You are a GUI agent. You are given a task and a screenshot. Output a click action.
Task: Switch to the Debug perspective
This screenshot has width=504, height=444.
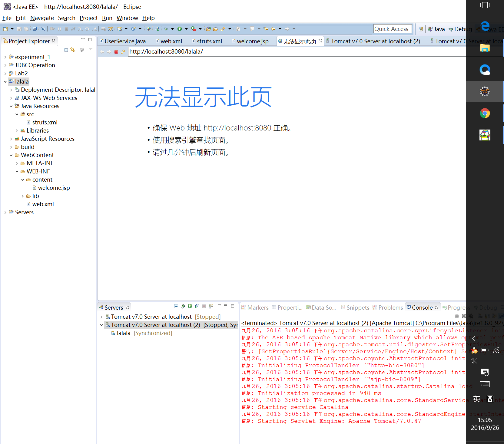point(460,29)
